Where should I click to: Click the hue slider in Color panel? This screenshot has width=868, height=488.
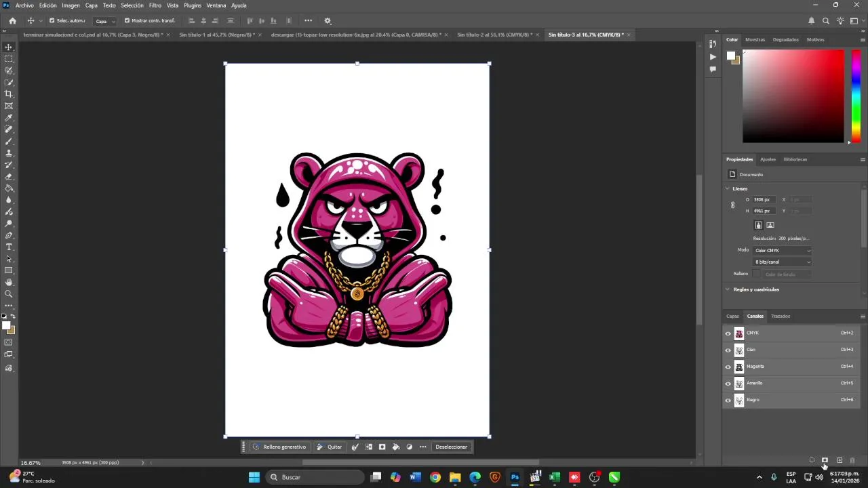click(x=856, y=96)
